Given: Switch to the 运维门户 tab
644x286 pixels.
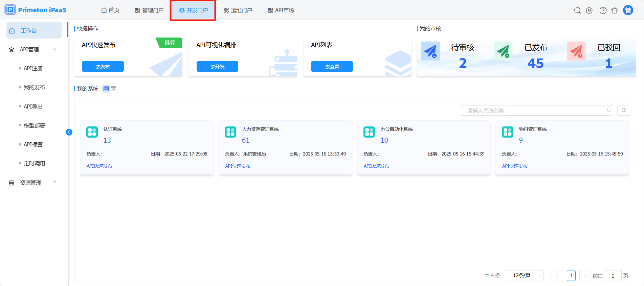Looking at the screenshot, I should tap(238, 10).
